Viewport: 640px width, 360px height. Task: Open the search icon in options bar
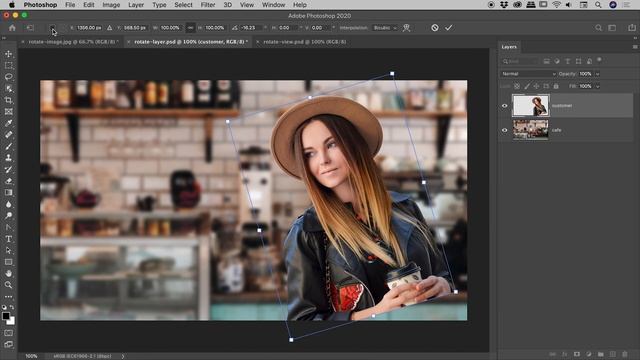point(598,28)
